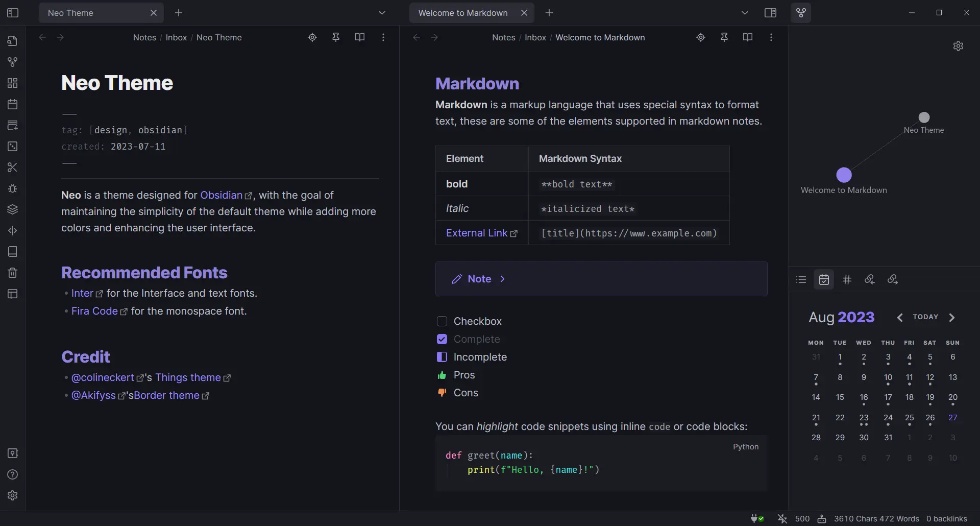Open the vault switcher icon

click(x=13, y=453)
